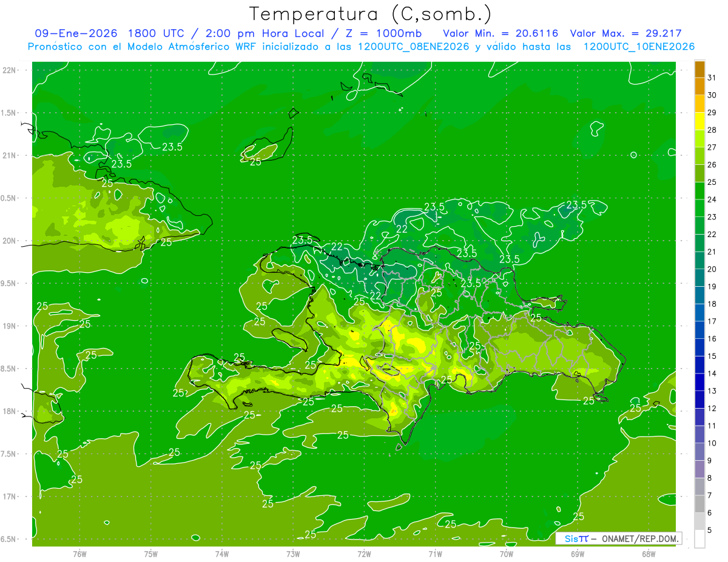Click the '29' value on the color legend
Viewport: 728px width, 562px height.
point(712,113)
